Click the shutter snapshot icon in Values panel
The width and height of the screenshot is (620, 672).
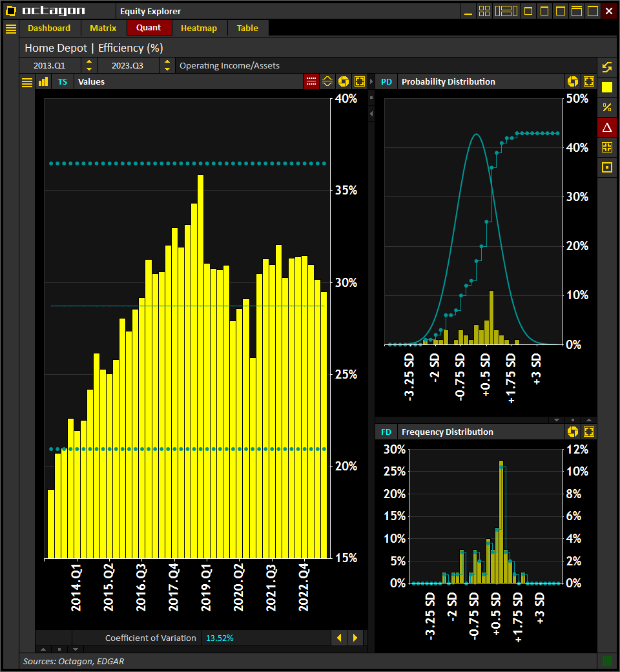coord(344,81)
